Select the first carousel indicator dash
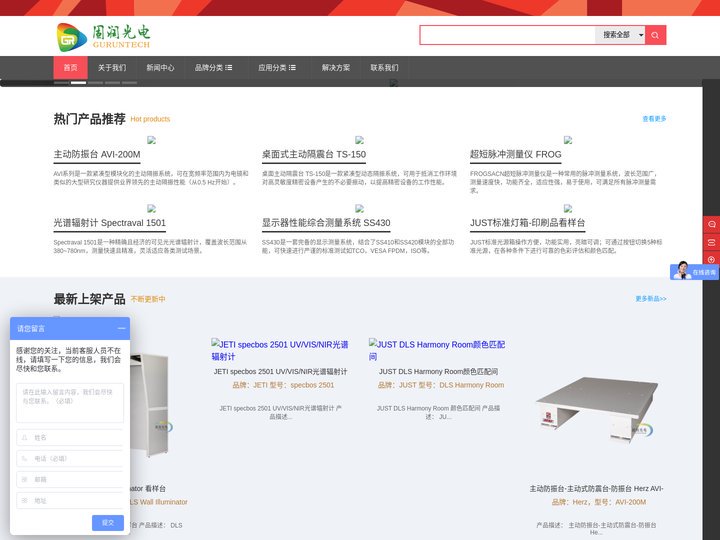 62,83
